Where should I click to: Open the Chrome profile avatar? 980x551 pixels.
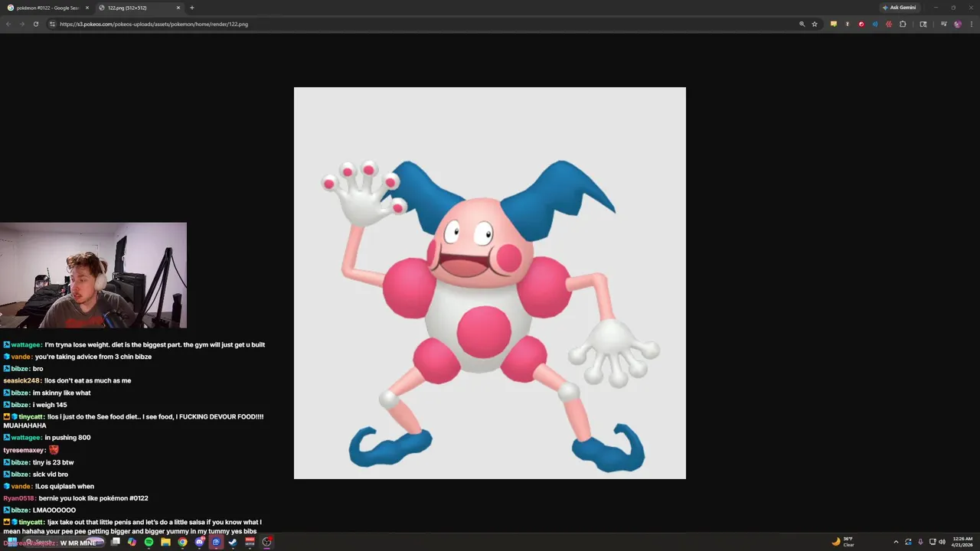(957, 24)
